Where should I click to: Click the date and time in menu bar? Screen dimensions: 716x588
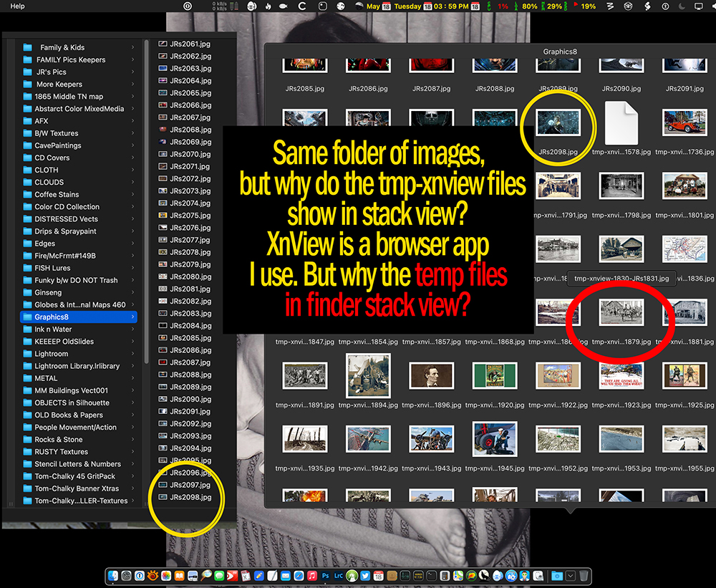(423, 6)
